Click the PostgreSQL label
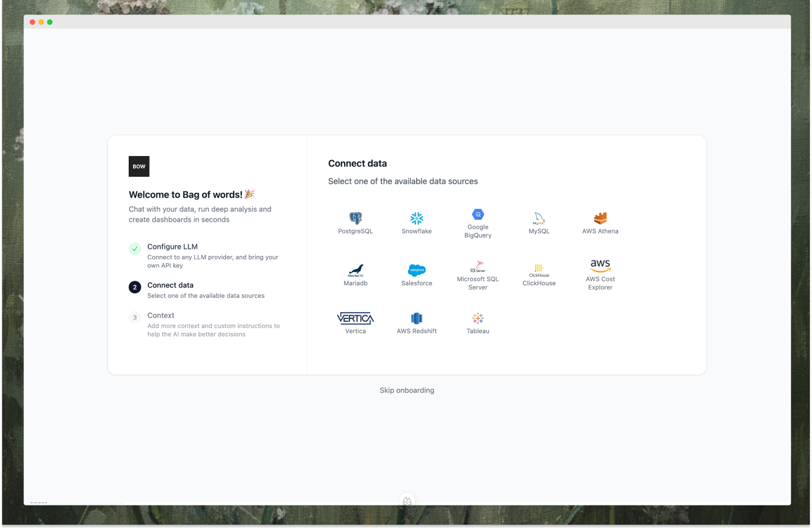 pyautogui.click(x=355, y=231)
